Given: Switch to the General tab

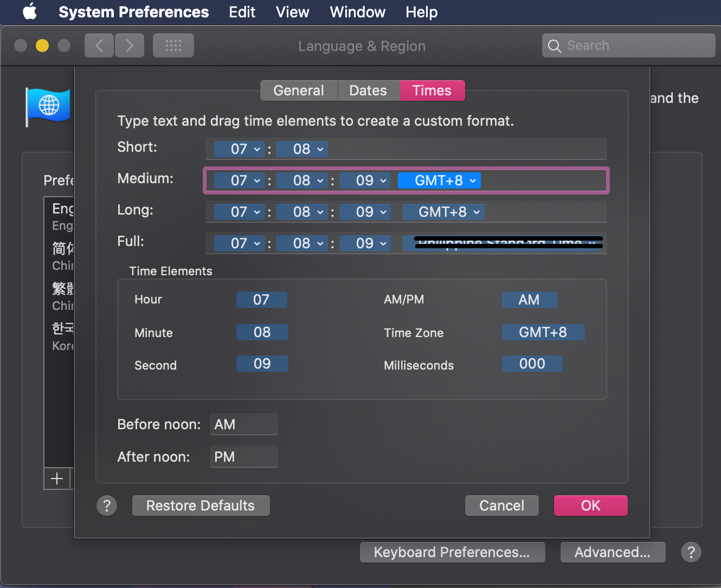Looking at the screenshot, I should (x=299, y=91).
